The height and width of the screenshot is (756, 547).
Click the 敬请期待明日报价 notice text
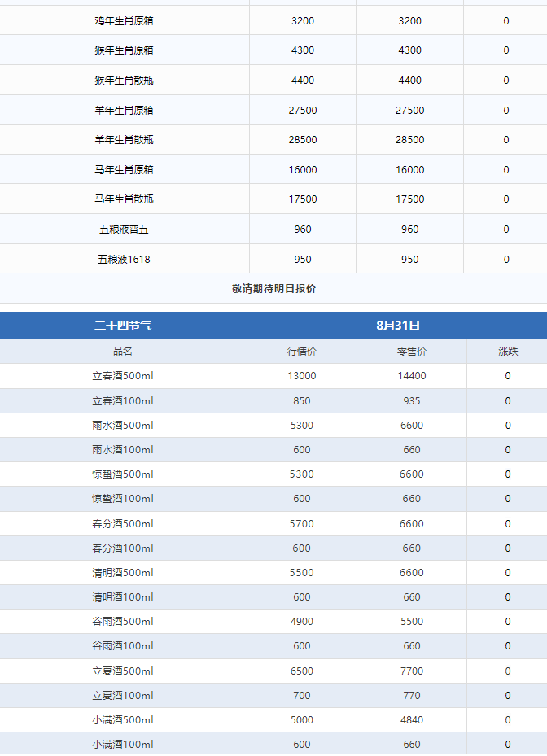click(x=273, y=288)
